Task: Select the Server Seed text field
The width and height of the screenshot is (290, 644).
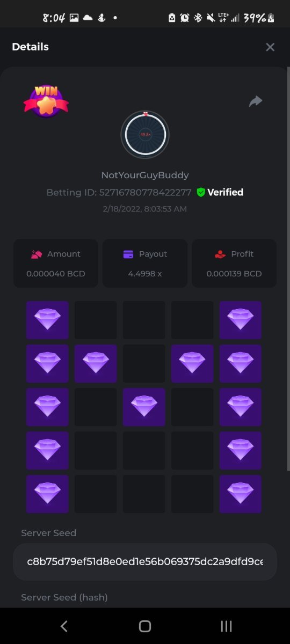Action: 145,562
